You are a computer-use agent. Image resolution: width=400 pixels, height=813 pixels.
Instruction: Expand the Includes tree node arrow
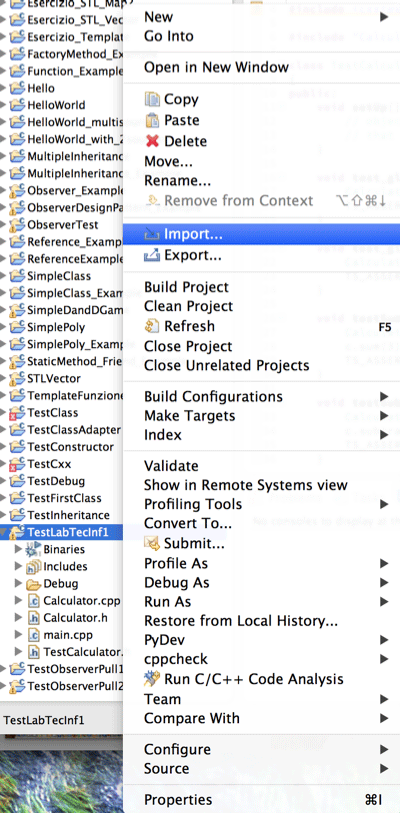[19, 566]
